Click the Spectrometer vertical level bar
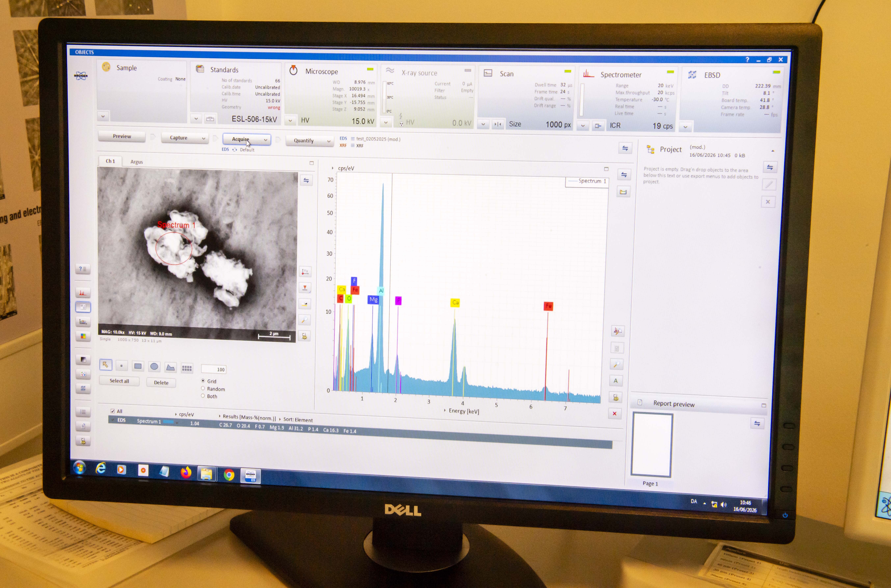This screenshot has height=588, width=891. (582, 100)
